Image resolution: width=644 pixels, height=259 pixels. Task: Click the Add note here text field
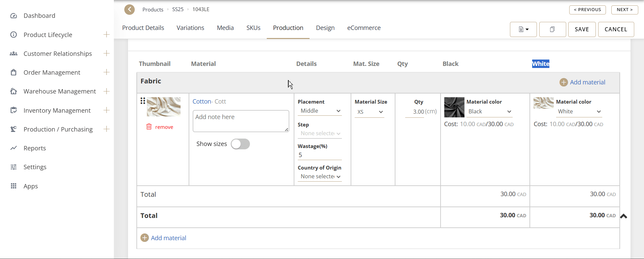point(240,121)
